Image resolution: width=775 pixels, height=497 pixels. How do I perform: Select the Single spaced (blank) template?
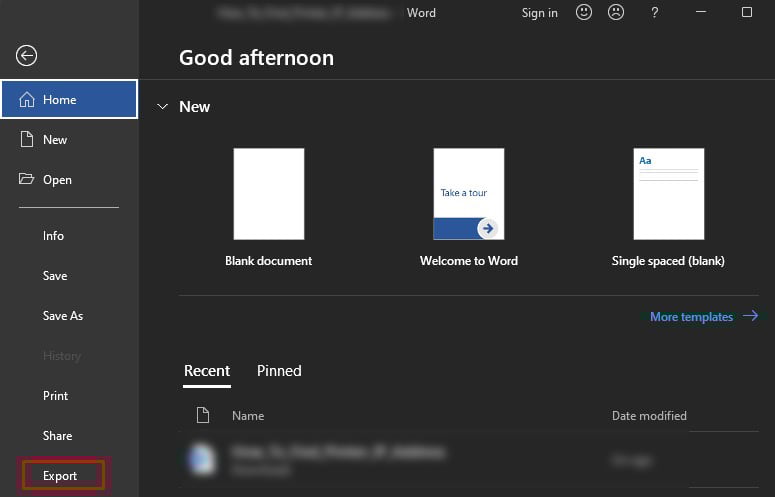click(x=669, y=194)
